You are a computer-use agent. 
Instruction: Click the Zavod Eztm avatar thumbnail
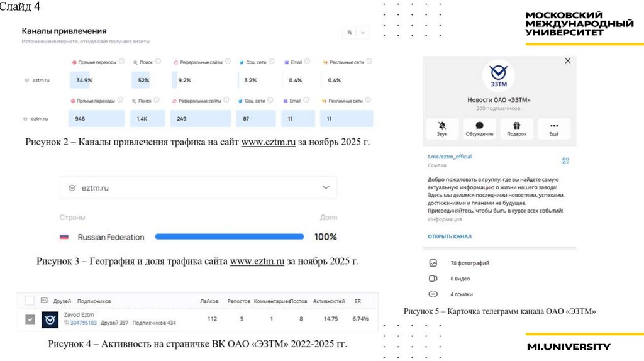coord(50,319)
